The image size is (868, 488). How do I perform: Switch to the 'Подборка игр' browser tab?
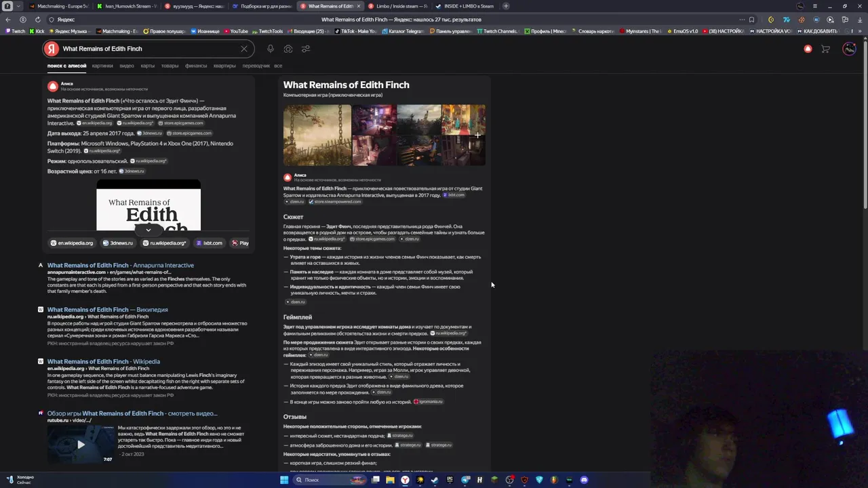click(262, 6)
